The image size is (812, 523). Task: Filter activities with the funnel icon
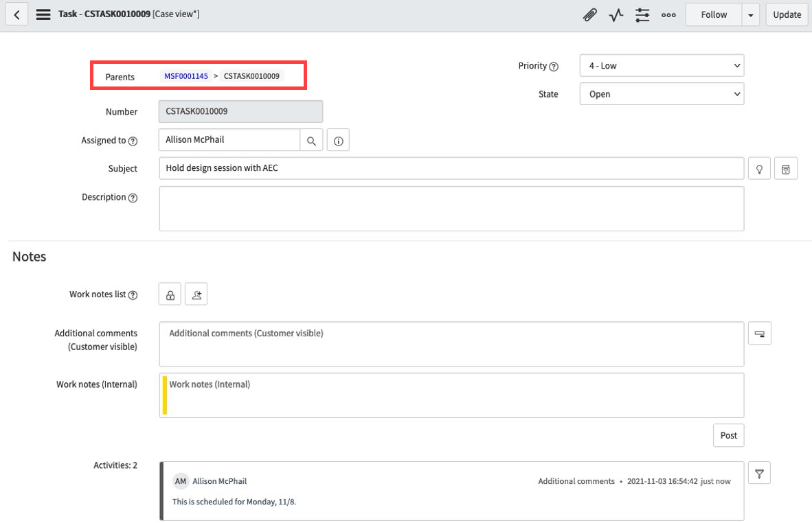[x=759, y=473]
